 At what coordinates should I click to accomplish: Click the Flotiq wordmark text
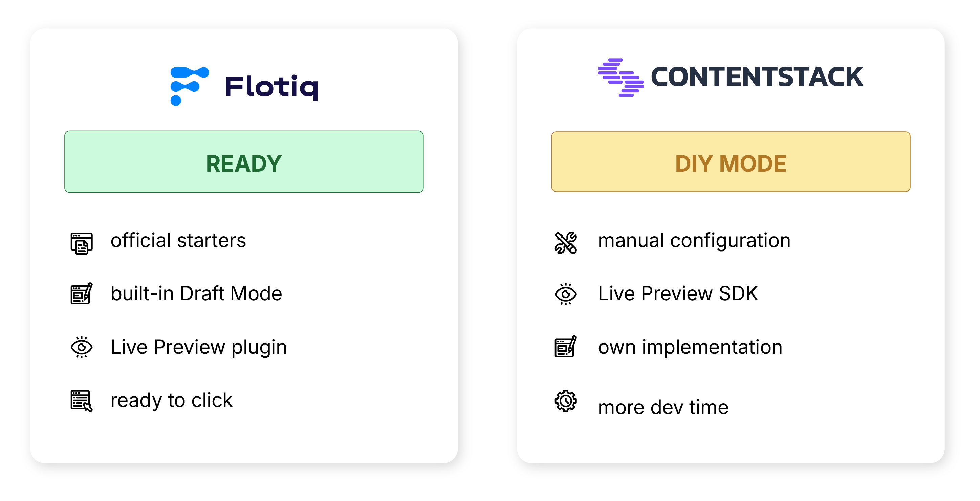(x=271, y=87)
